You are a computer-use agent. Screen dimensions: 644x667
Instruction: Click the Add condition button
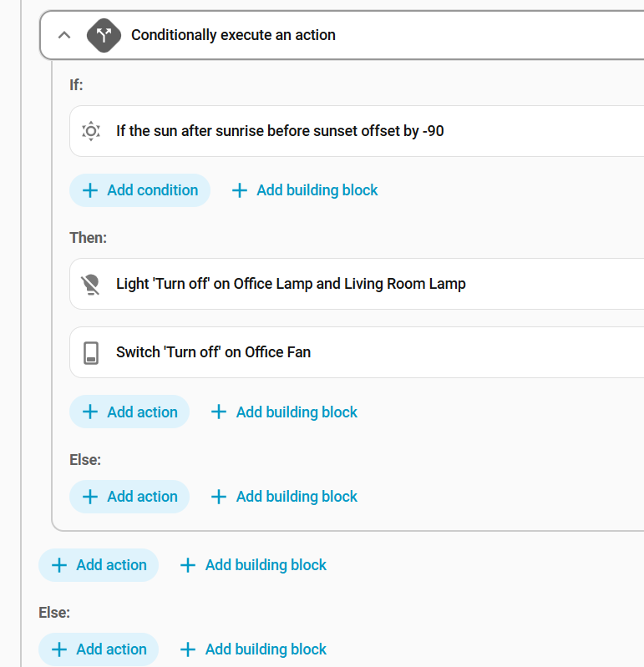pos(139,190)
